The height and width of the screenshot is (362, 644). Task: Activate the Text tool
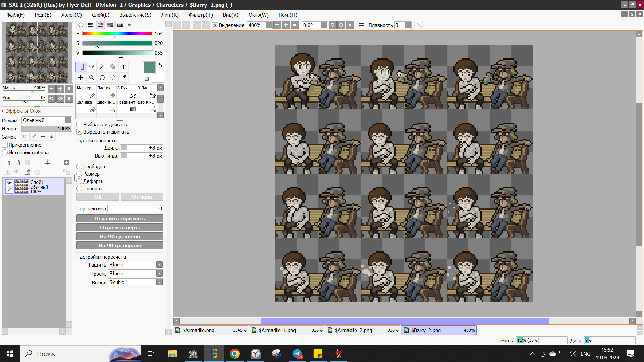[x=123, y=67]
